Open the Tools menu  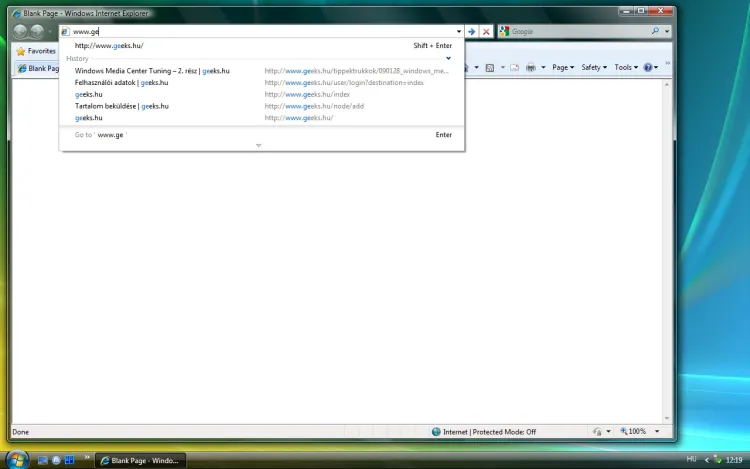tap(626, 68)
